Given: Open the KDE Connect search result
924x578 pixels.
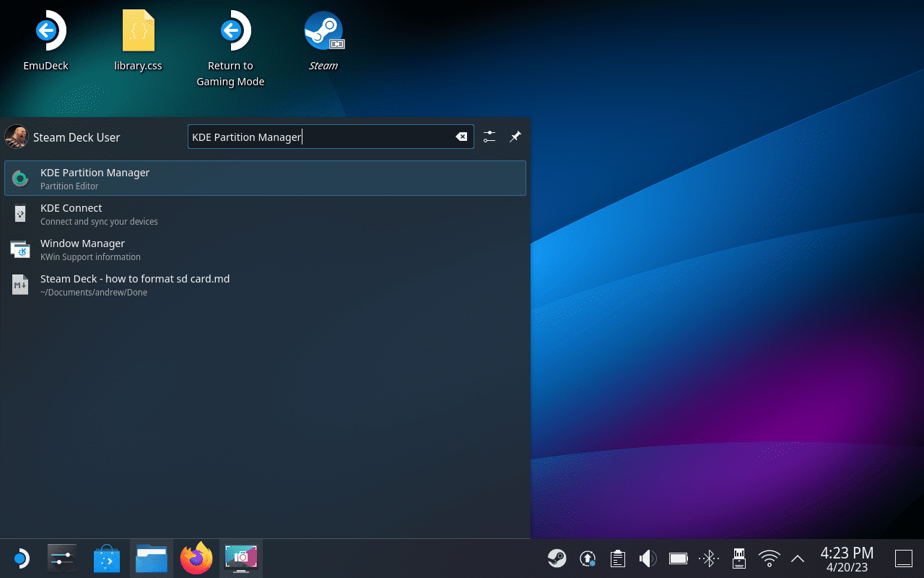Looking at the screenshot, I should click(x=265, y=214).
